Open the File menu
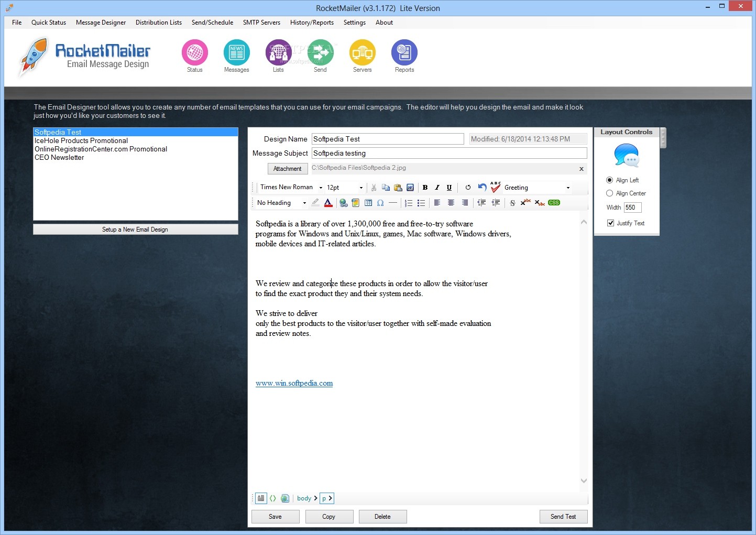 pos(17,23)
